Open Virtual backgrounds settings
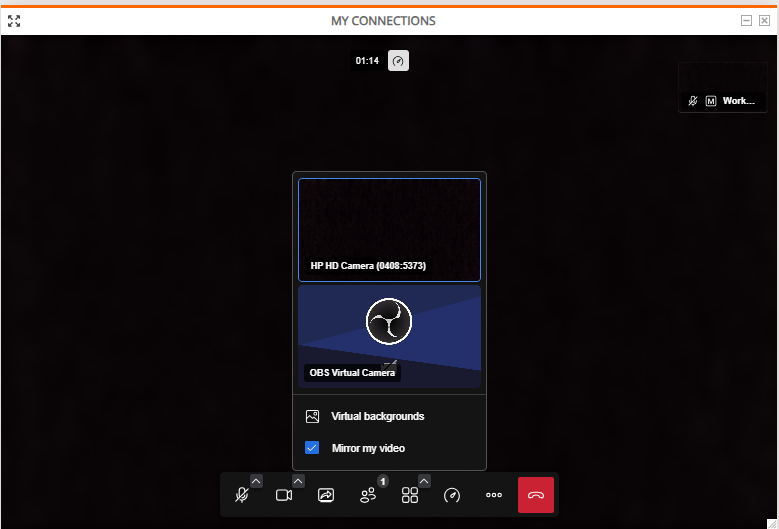779x529 pixels. coord(389,416)
